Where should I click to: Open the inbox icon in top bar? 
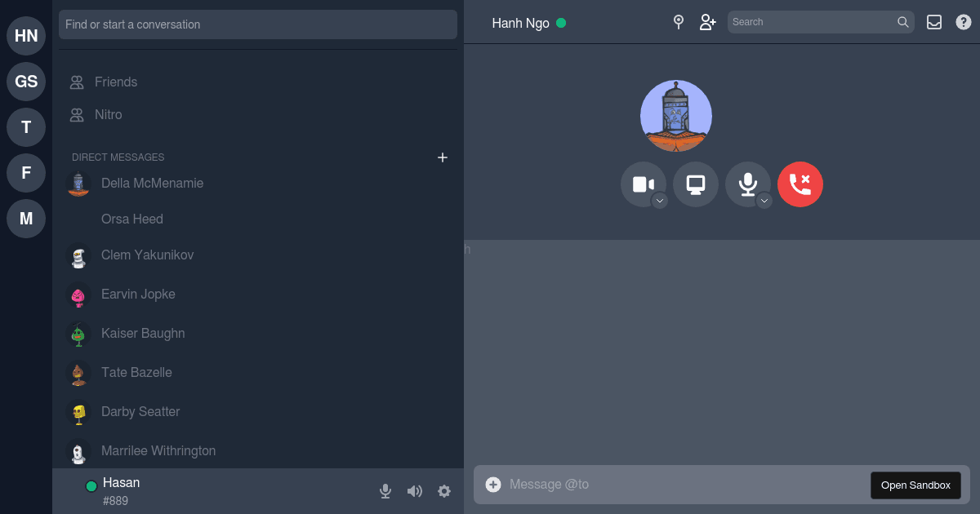click(933, 22)
